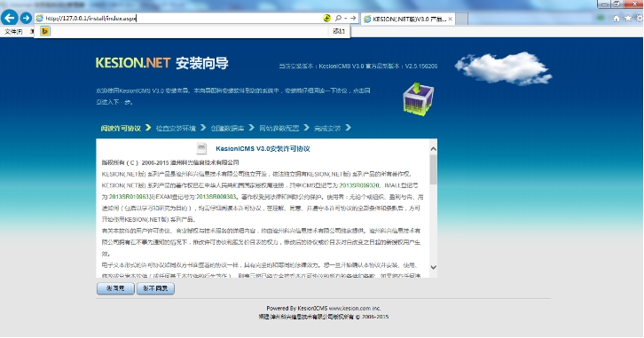644x338 pixels.
Task: Click the green compatibility view icon in the address bar
Action: (x=327, y=18)
